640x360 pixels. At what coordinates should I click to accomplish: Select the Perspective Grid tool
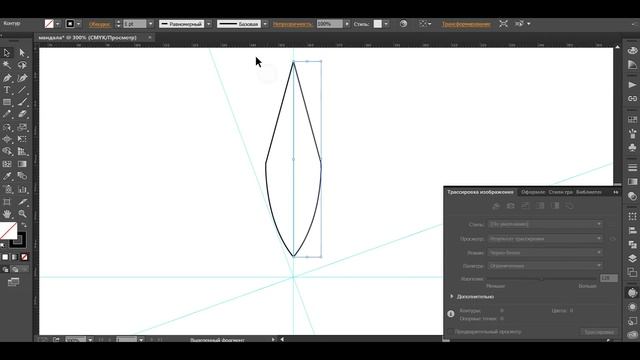pos(22,151)
